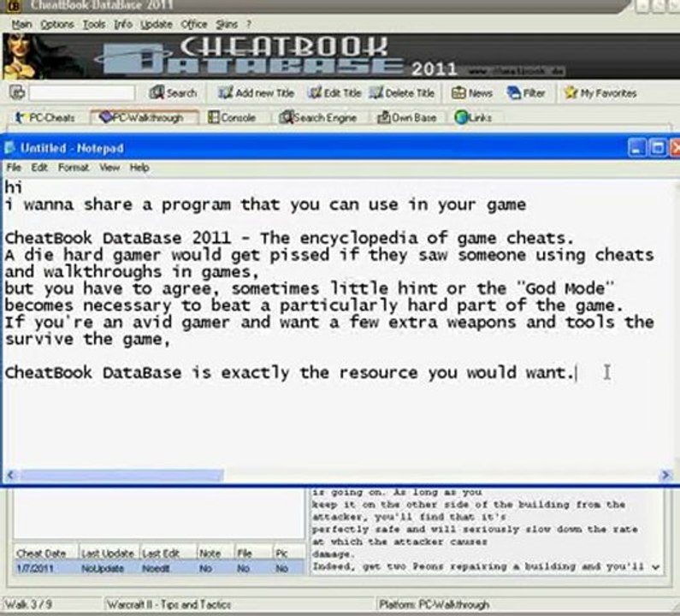Click Notepad horizontal scrollbar right arrow

[x=665, y=475]
